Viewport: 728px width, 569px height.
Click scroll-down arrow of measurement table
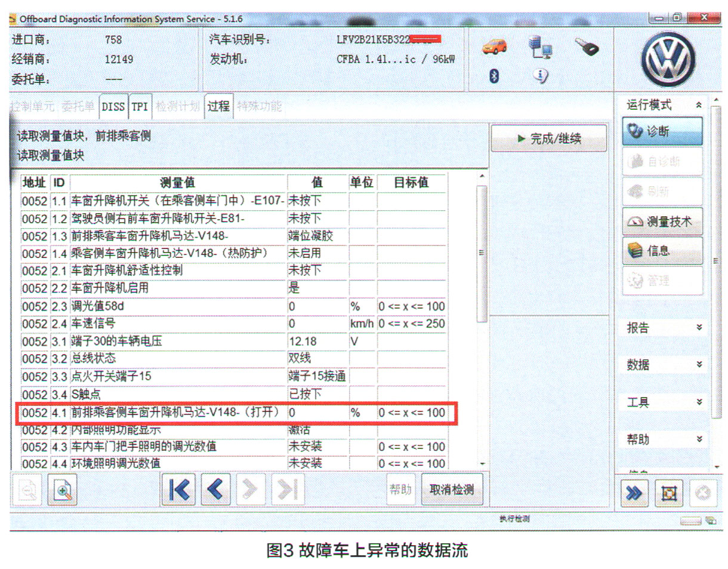point(482,463)
